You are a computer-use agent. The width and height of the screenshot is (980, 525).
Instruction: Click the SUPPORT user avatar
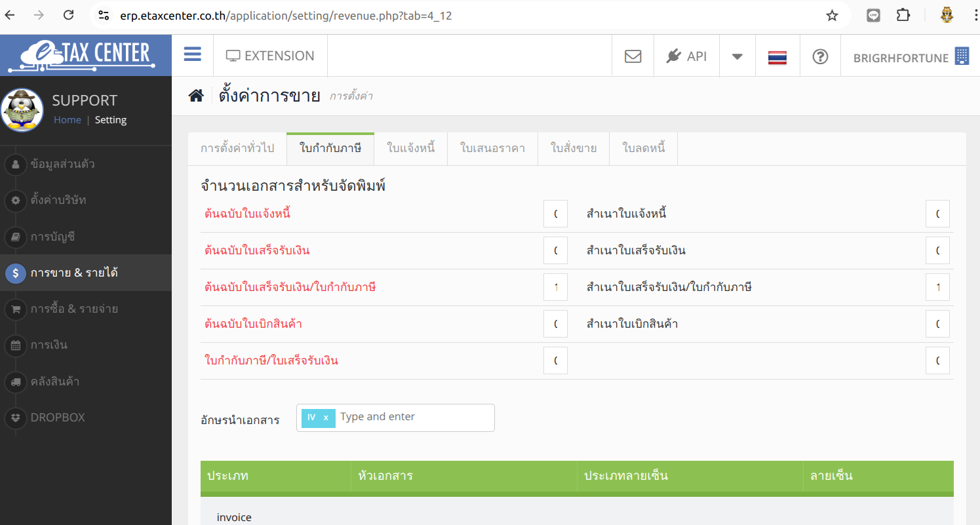pyautogui.click(x=22, y=110)
